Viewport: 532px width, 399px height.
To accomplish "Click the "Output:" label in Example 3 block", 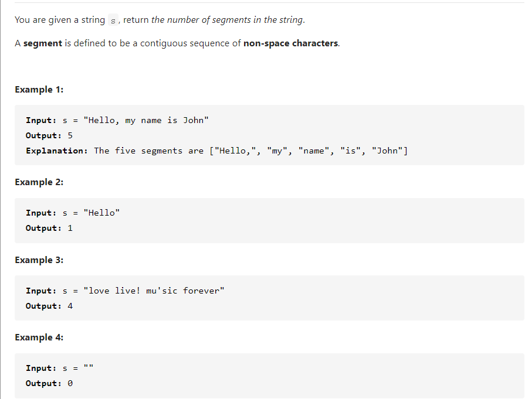I will [43, 306].
